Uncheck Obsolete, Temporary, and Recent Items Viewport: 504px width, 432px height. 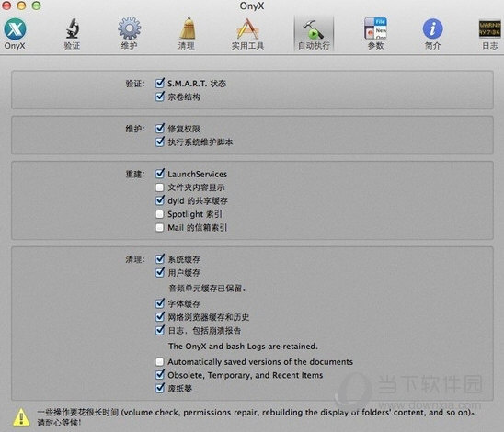pyautogui.click(x=159, y=375)
